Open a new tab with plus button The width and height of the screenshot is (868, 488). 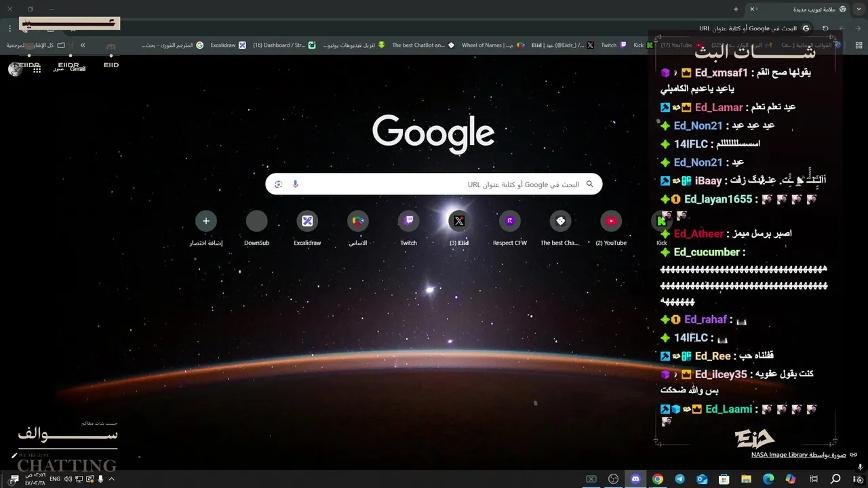tap(736, 9)
